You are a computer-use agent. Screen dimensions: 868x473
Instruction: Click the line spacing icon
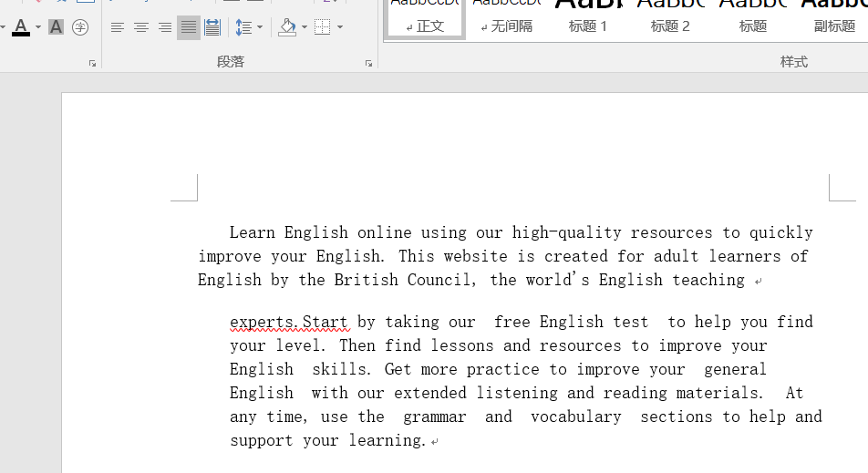[243, 27]
